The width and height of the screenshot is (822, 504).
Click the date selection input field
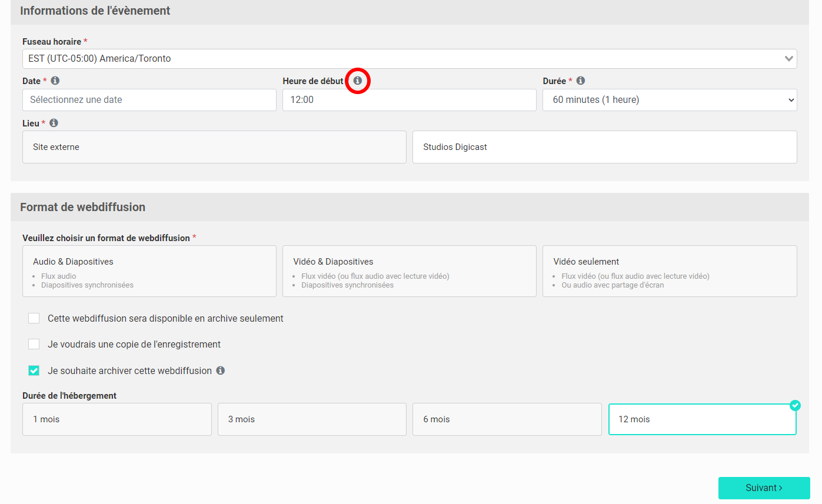click(x=149, y=100)
